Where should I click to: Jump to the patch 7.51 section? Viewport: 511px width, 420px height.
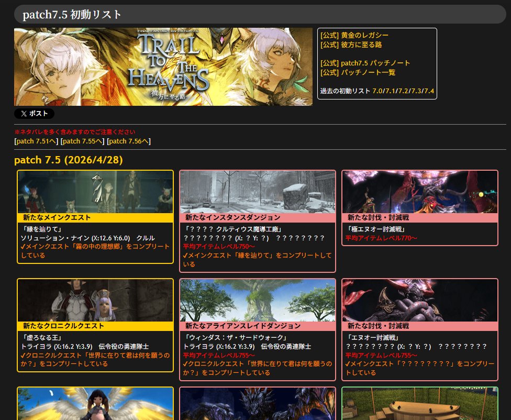37,141
